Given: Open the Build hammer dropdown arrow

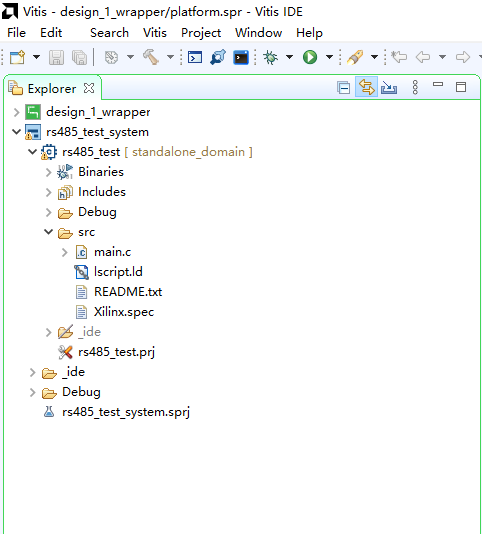Looking at the screenshot, I should [170, 57].
